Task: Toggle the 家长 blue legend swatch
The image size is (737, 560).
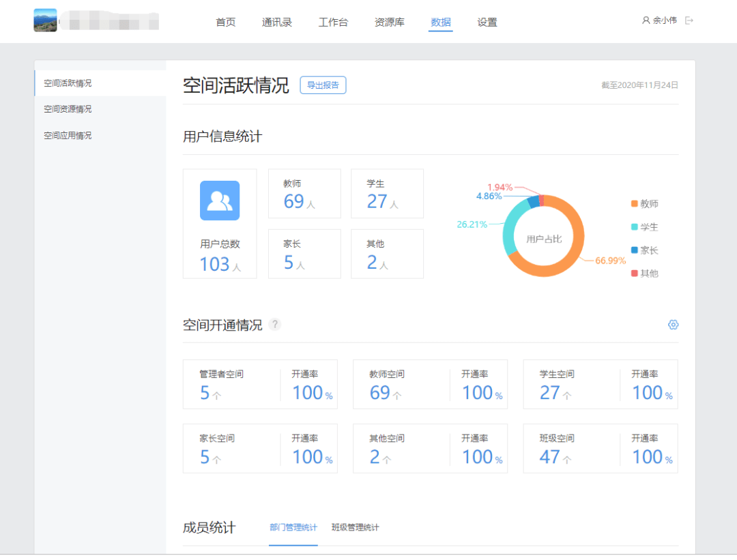Action: [634, 250]
